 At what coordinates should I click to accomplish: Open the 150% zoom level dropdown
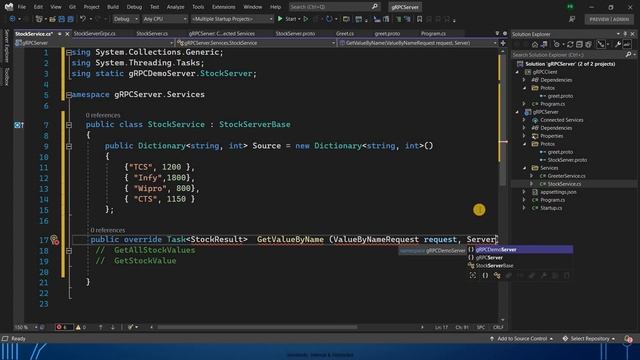click(x=26, y=327)
